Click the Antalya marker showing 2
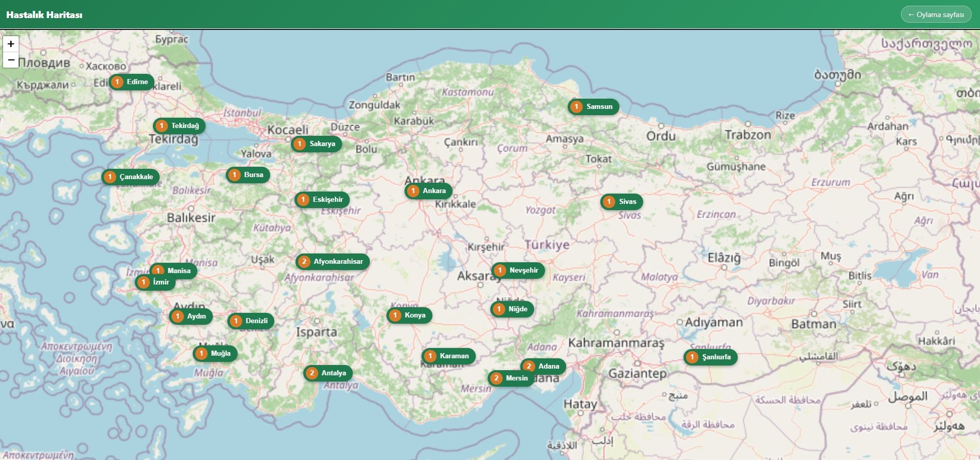This screenshot has height=460, width=980. coord(328,373)
